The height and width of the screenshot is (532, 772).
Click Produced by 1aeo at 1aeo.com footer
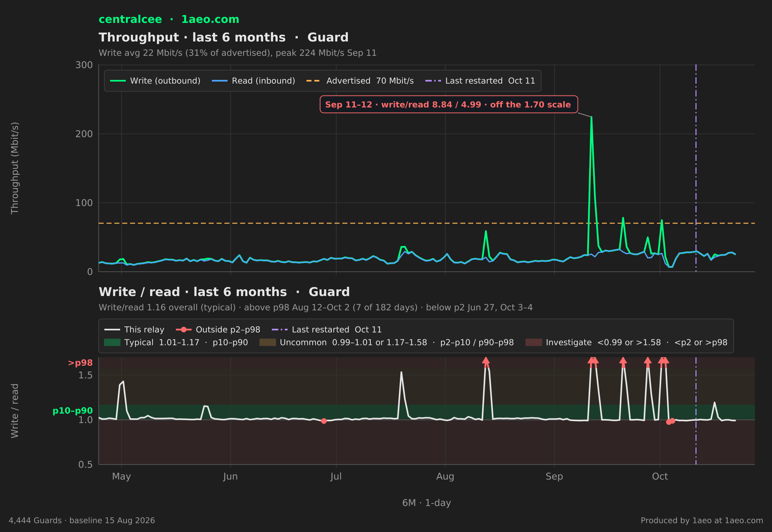click(x=702, y=521)
